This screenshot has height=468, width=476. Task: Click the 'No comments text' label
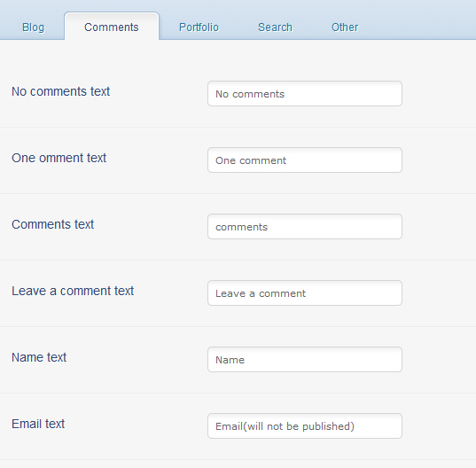[60, 91]
